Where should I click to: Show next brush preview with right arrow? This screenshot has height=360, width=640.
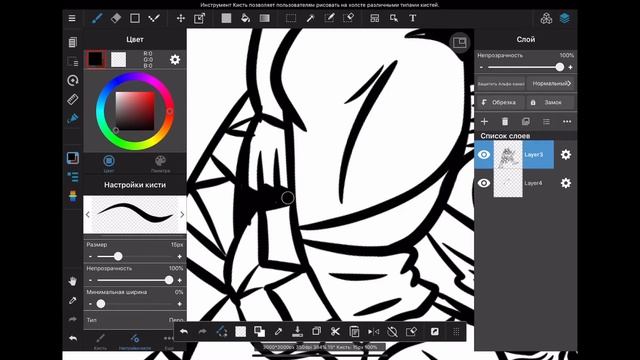182,214
